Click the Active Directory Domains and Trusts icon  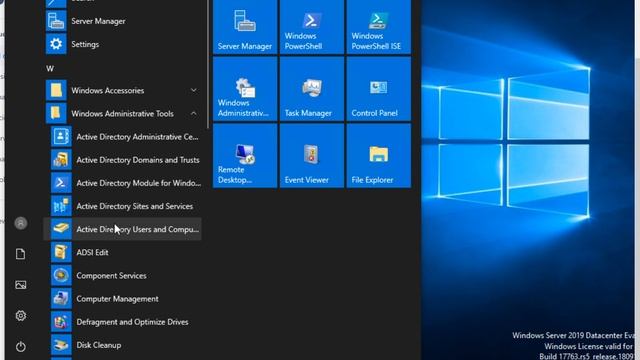pyautogui.click(x=61, y=160)
